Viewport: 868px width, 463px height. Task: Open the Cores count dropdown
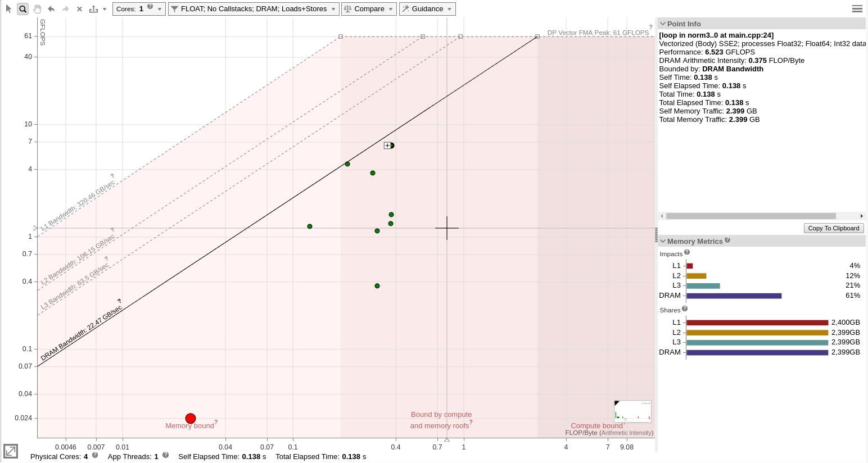(139, 9)
